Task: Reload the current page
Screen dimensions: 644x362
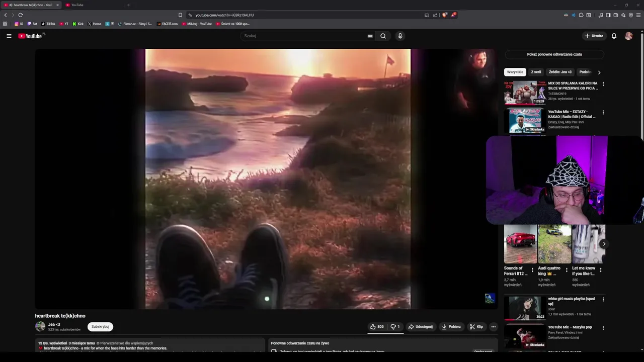Action: 21,15
